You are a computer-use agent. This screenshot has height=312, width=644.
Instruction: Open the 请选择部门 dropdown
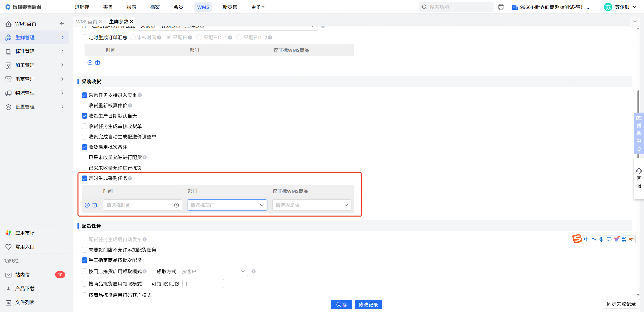point(227,205)
